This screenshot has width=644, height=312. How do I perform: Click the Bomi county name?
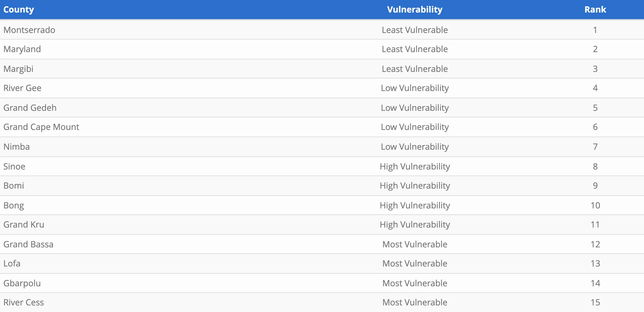tap(14, 186)
